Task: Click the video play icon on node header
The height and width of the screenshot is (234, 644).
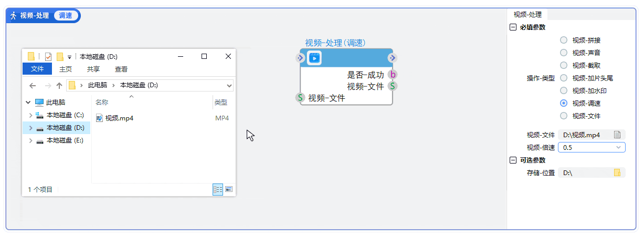Action: point(314,58)
